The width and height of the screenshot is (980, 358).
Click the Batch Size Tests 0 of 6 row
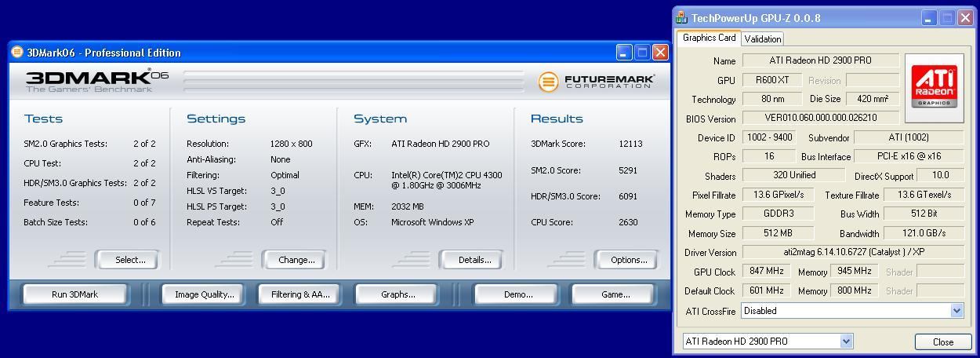[89, 222]
